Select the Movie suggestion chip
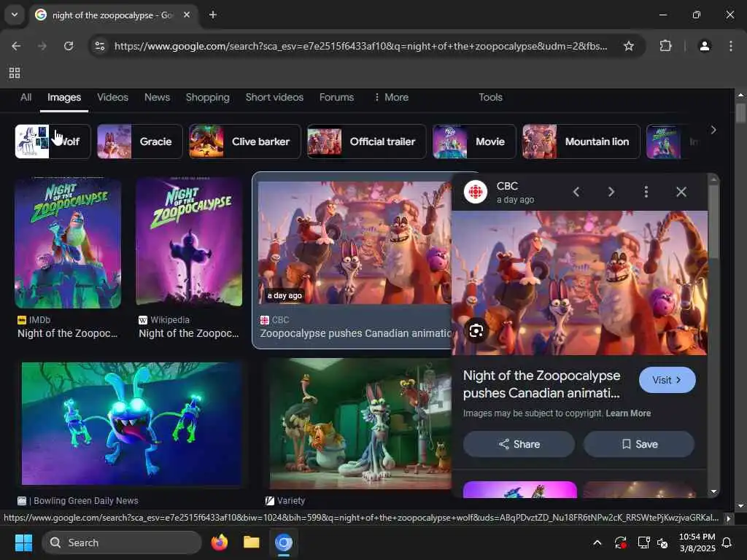This screenshot has height=560, width=747. (x=474, y=141)
